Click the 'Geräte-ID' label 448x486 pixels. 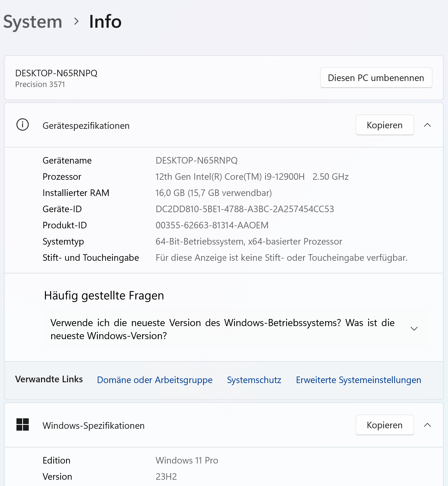coord(62,209)
